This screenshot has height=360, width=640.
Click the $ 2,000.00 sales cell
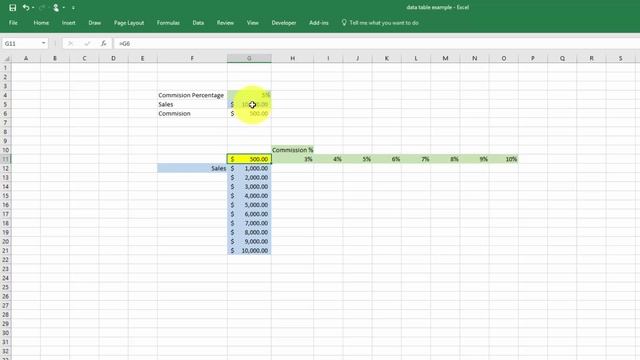249,178
